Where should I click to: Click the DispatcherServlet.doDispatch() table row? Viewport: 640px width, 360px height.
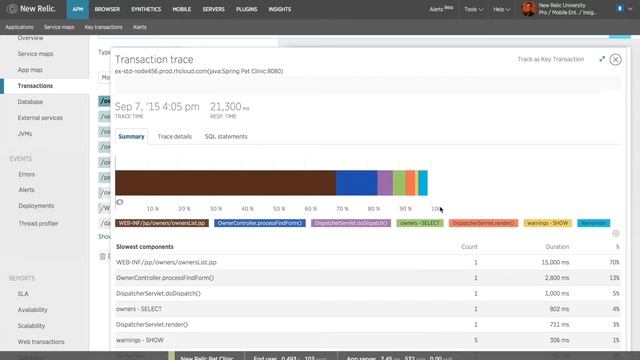pos(368,293)
